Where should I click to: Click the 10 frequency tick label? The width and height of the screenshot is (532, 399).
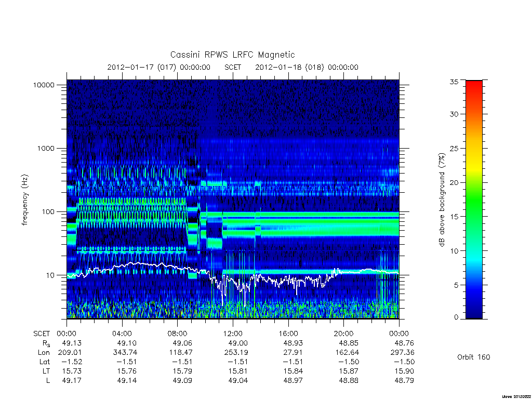(x=50, y=275)
